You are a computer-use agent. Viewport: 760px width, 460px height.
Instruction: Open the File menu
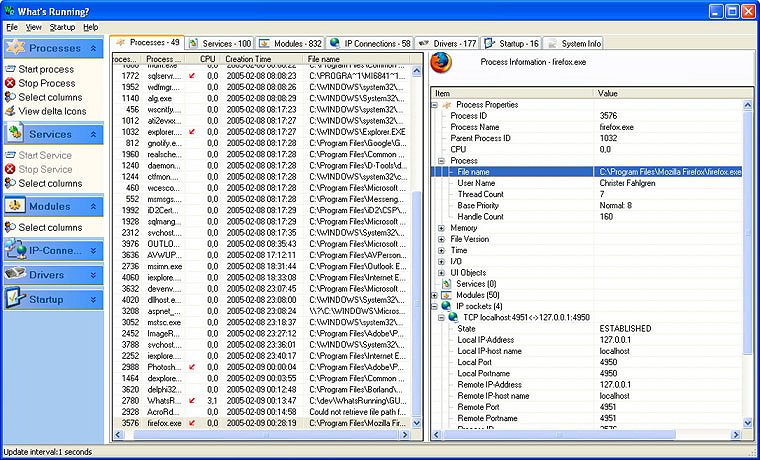[12, 27]
